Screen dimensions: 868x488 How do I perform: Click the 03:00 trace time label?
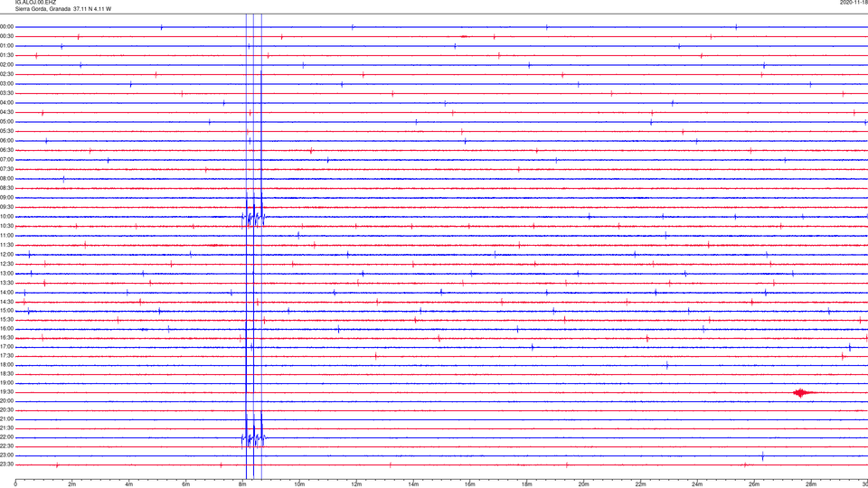click(7, 83)
